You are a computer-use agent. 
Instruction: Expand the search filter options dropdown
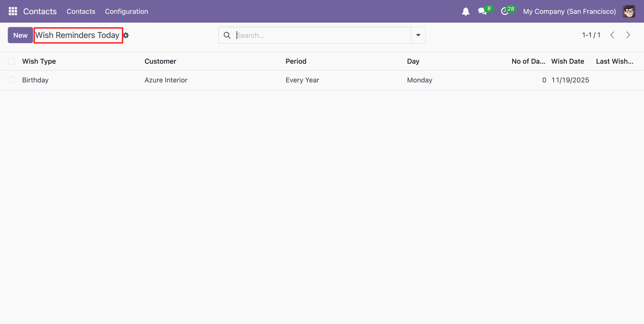tap(418, 35)
